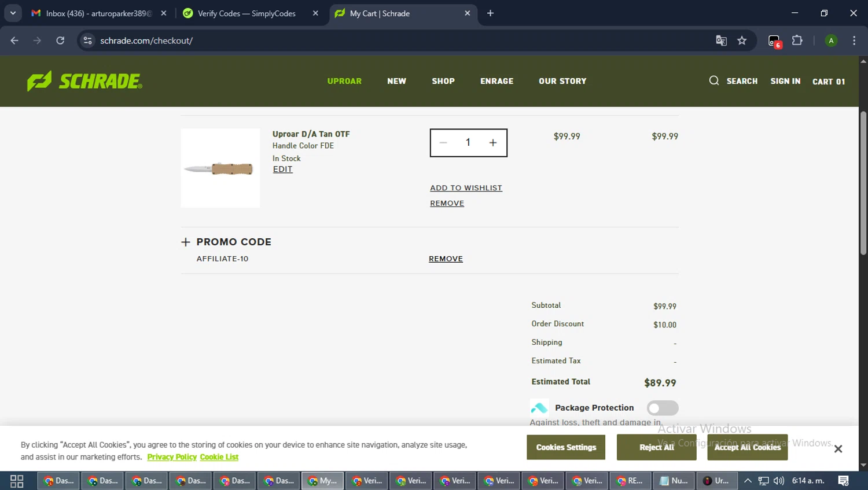The height and width of the screenshot is (490, 868).
Task: Close the Gmail Inbox tab
Action: pyautogui.click(x=164, y=13)
